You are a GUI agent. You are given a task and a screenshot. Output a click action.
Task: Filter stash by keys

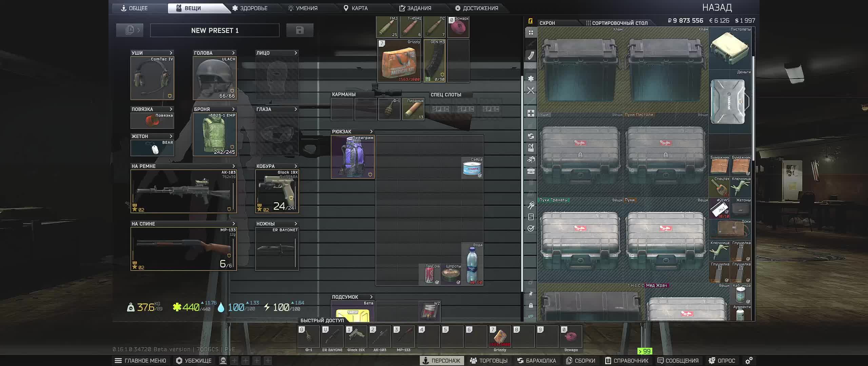point(531,205)
